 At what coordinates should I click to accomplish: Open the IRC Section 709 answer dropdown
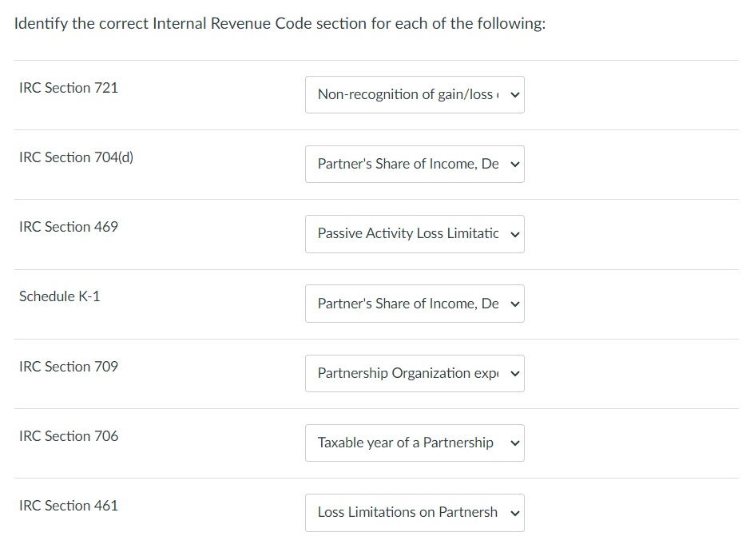[414, 373]
